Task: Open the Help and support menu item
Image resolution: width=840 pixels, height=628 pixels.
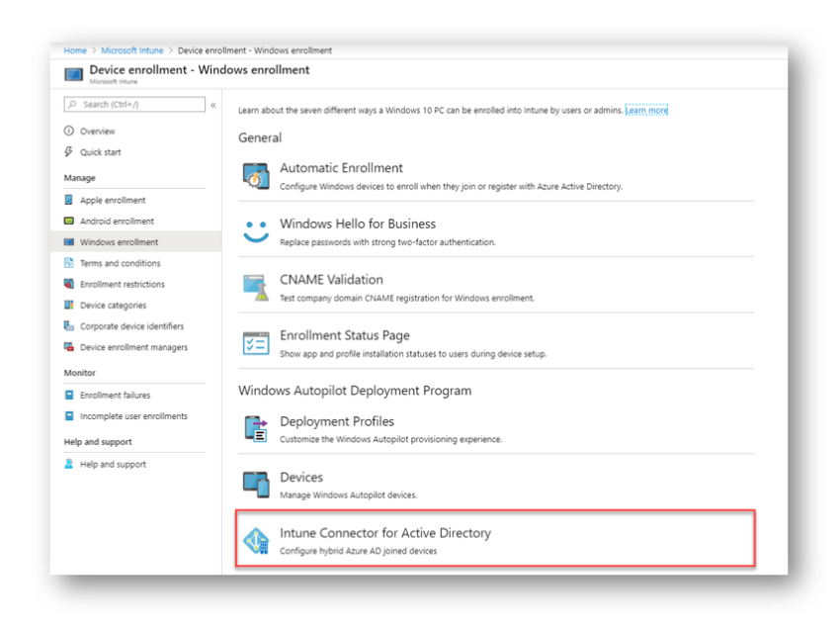Action: pos(113,464)
